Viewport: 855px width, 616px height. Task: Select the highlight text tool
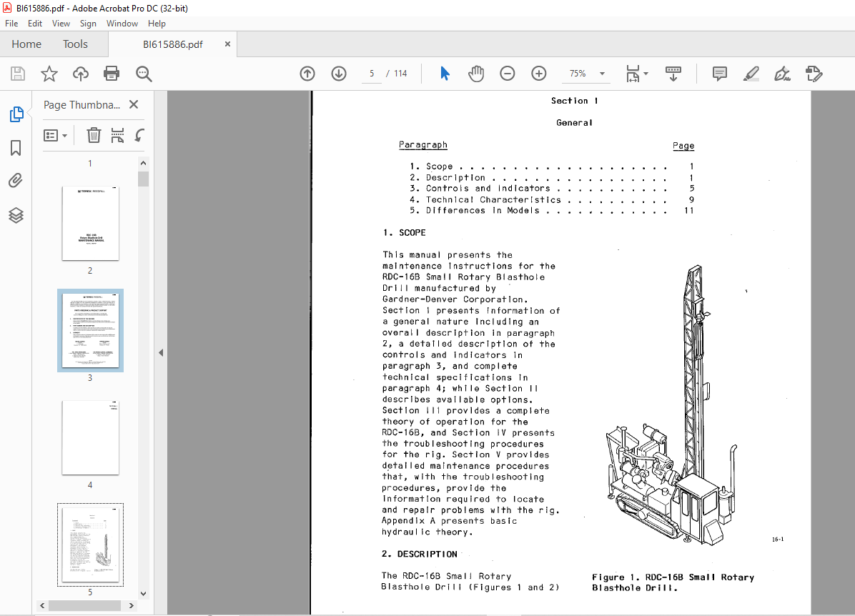pos(751,74)
